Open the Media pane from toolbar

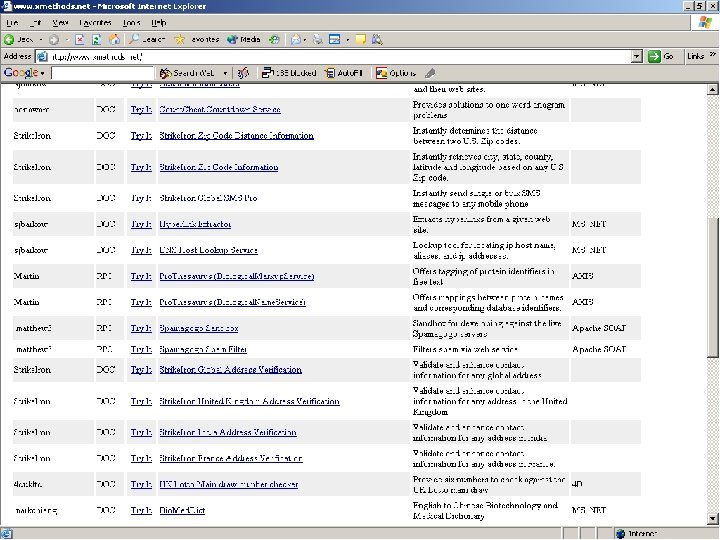pyautogui.click(x=244, y=39)
